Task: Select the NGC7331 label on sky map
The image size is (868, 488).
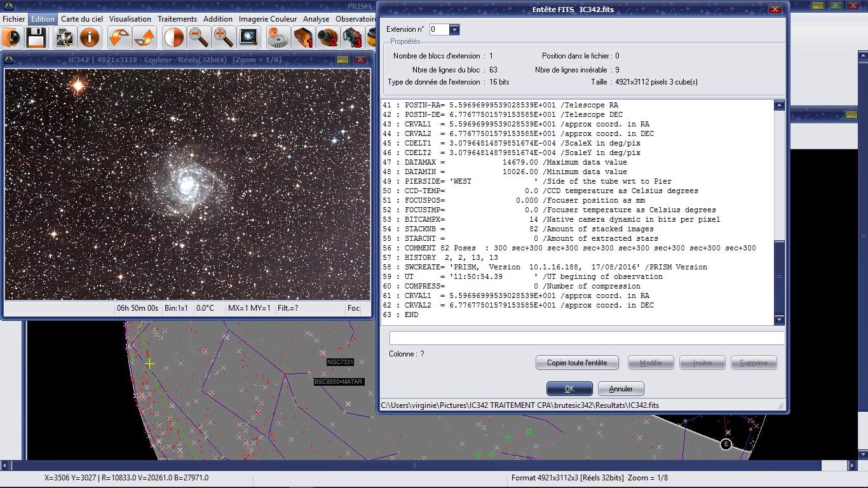Action: click(340, 362)
